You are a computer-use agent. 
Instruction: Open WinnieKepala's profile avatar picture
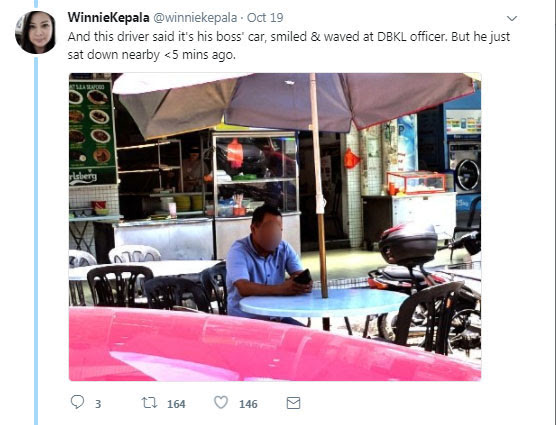coord(35,32)
